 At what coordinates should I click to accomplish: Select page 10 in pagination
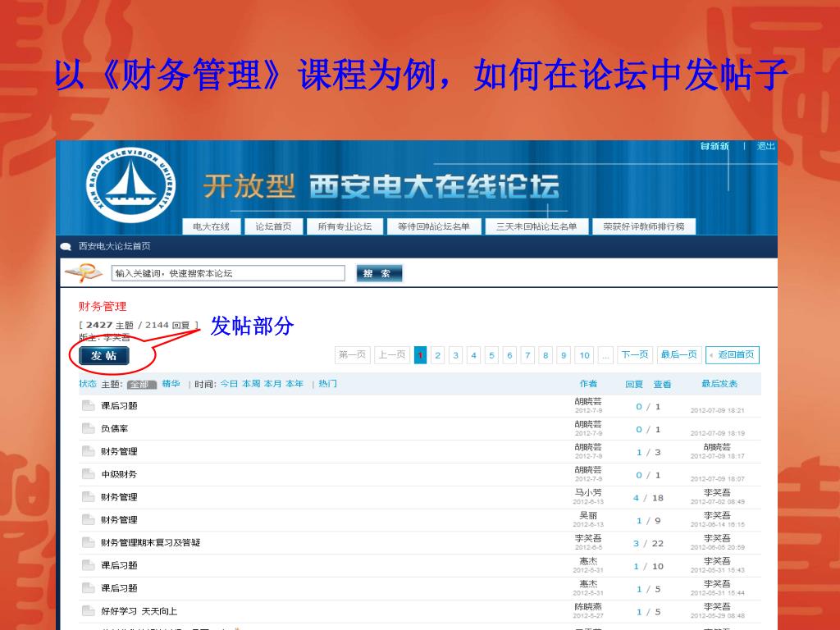(584, 355)
